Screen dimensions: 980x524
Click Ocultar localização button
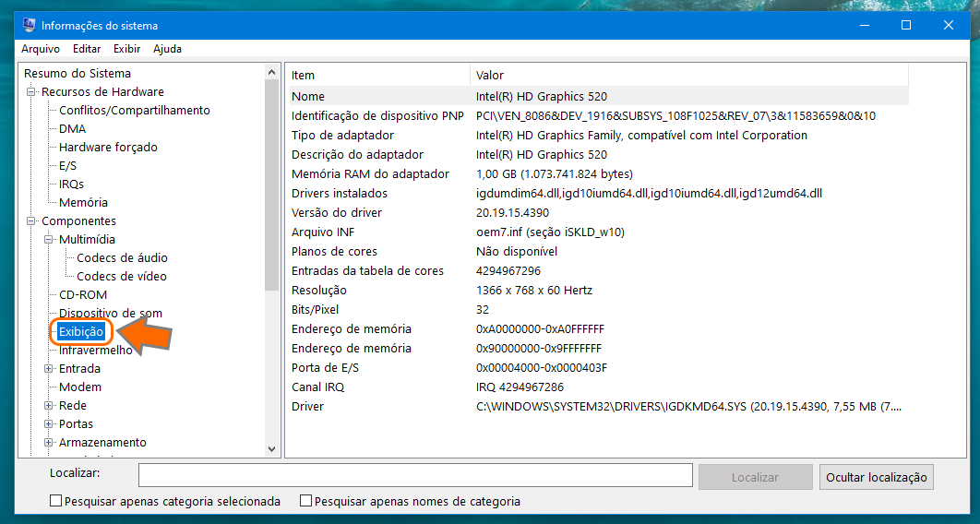877,477
